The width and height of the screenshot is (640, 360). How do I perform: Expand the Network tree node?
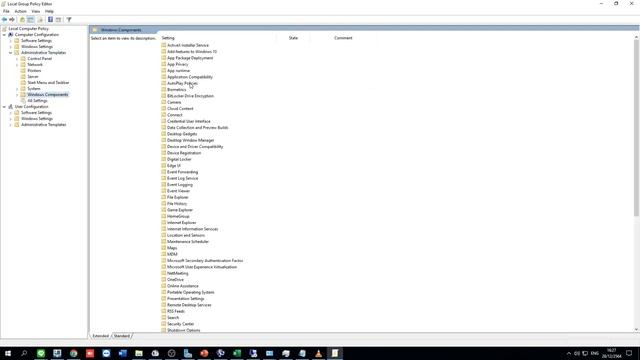coord(17,64)
